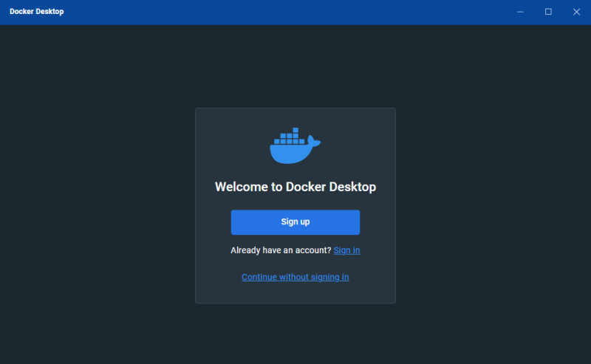Image resolution: width=591 pixels, height=364 pixels.
Task: Click the 'Already have an account?' text
Action: point(281,250)
